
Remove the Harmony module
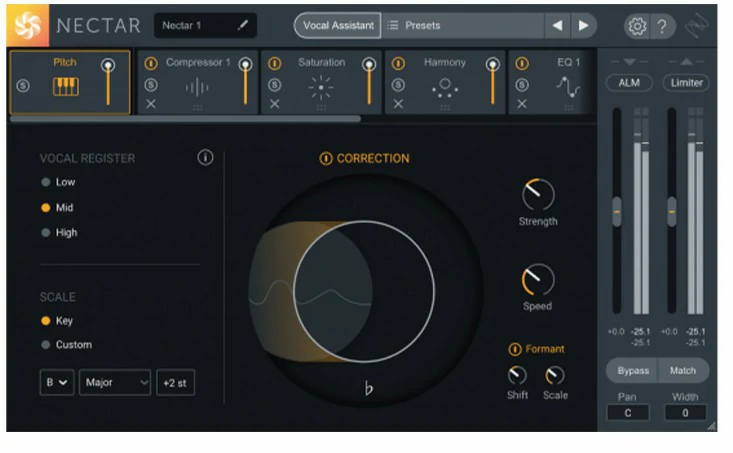[x=398, y=104]
